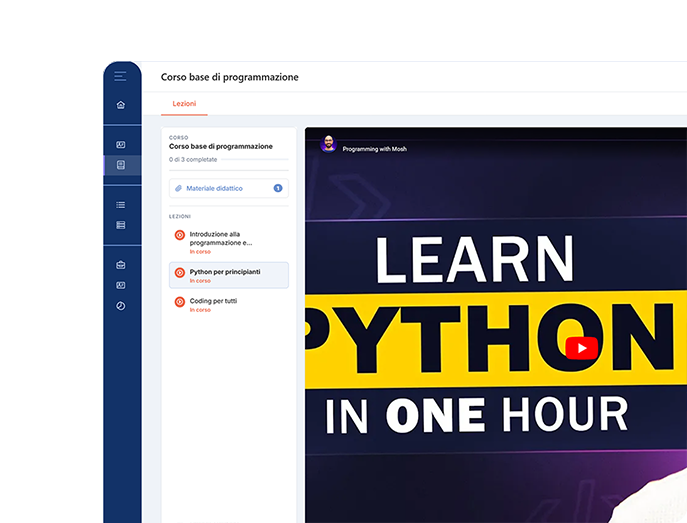Viewport: 687px width, 523px height.
Task: Click ID card icon beneath the briefcase
Action: coord(120,285)
